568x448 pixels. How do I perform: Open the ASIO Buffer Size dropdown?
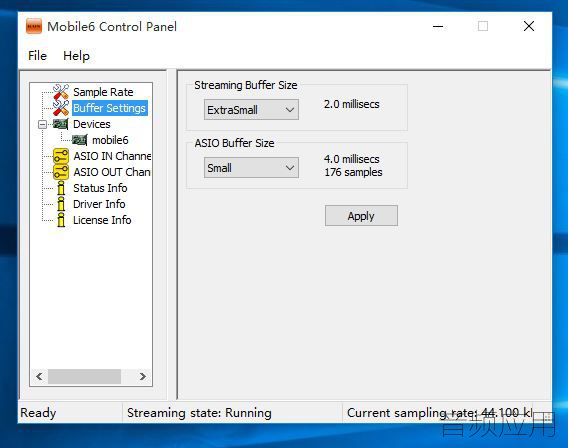[x=251, y=168]
